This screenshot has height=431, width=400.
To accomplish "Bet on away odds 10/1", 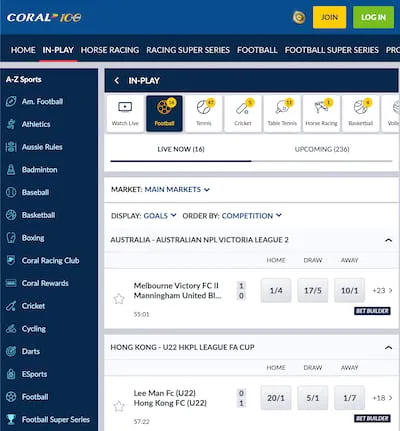I will coord(349,291).
